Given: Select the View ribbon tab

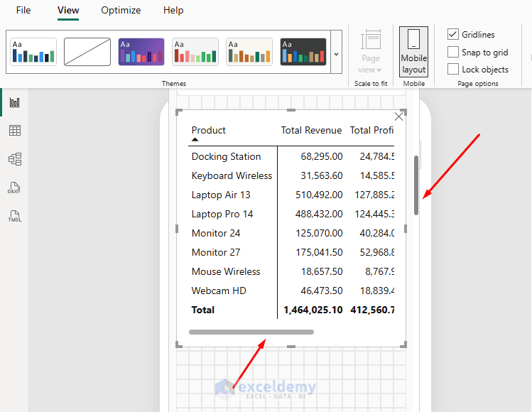Looking at the screenshot, I should [68, 11].
